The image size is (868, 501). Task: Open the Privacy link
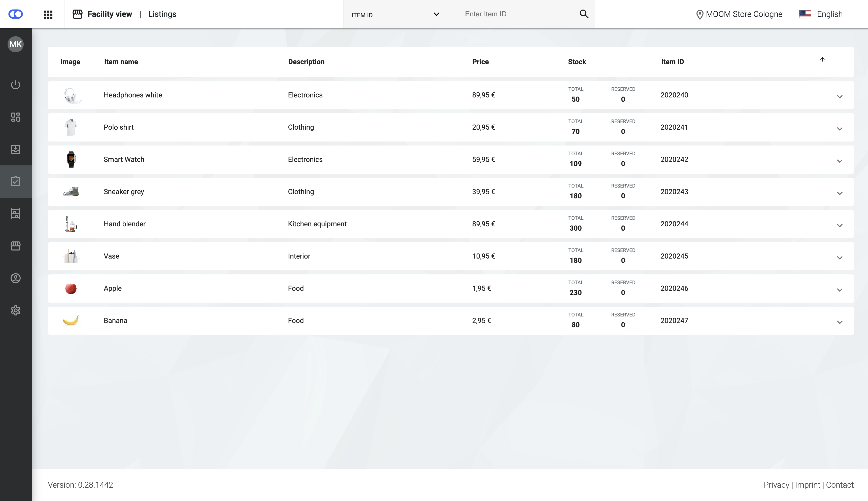coord(776,485)
